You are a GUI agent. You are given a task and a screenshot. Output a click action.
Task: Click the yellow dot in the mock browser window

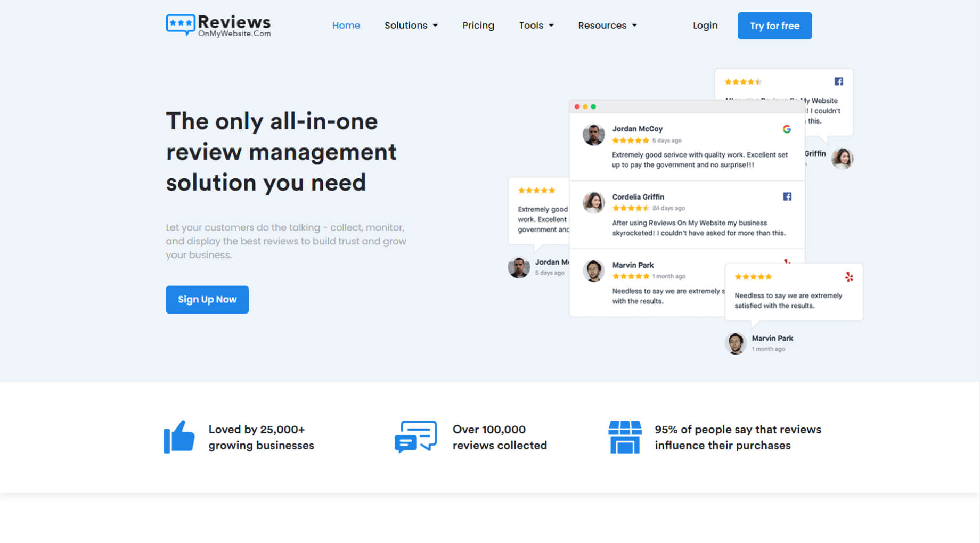(x=585, y=106)
